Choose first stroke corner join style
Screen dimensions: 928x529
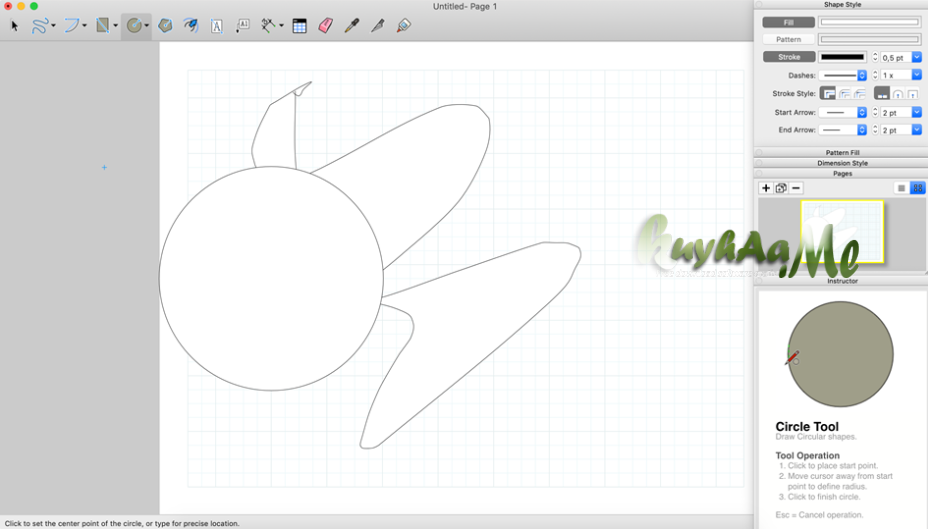click(x=828, y=93)
